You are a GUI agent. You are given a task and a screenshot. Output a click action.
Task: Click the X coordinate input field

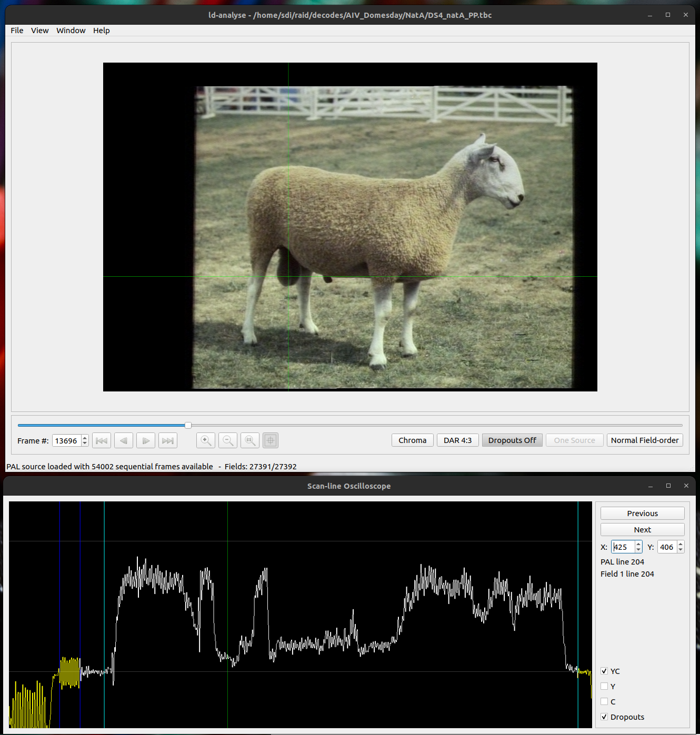623,547
